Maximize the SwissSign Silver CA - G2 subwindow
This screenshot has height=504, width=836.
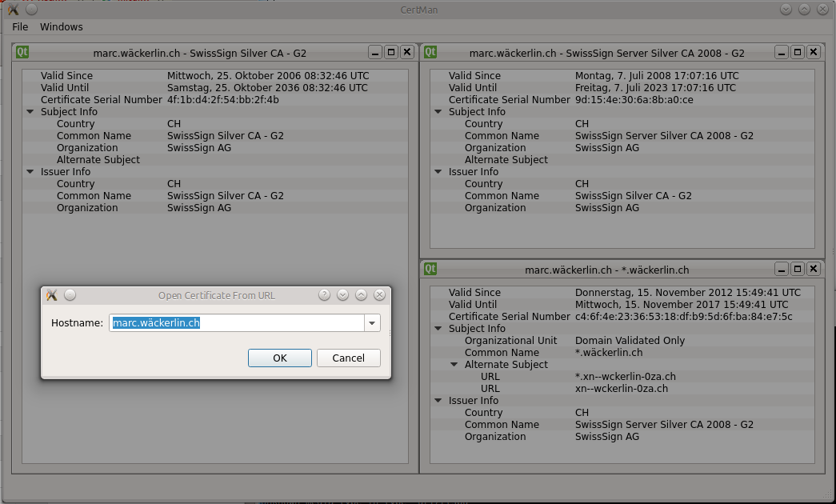[x=391, y=52]
